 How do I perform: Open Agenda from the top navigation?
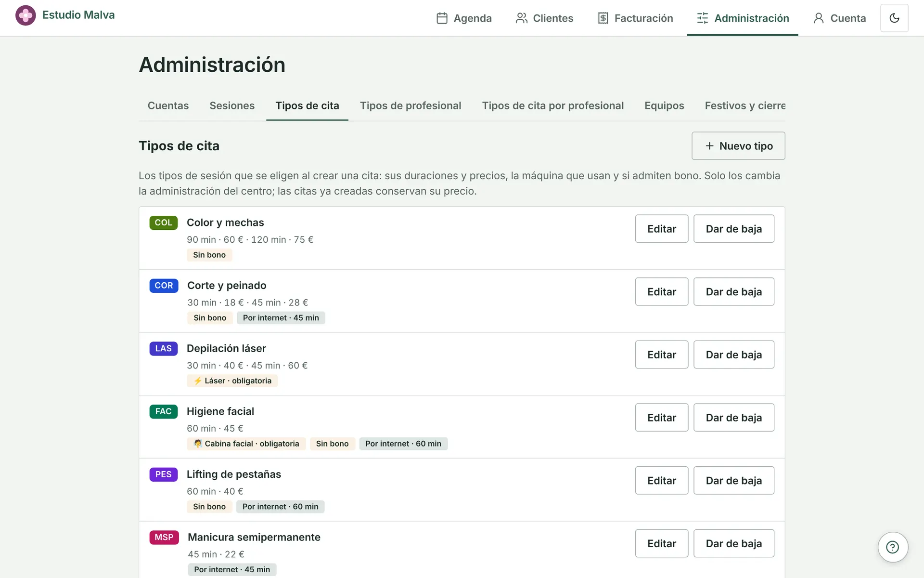coord(464,18)
